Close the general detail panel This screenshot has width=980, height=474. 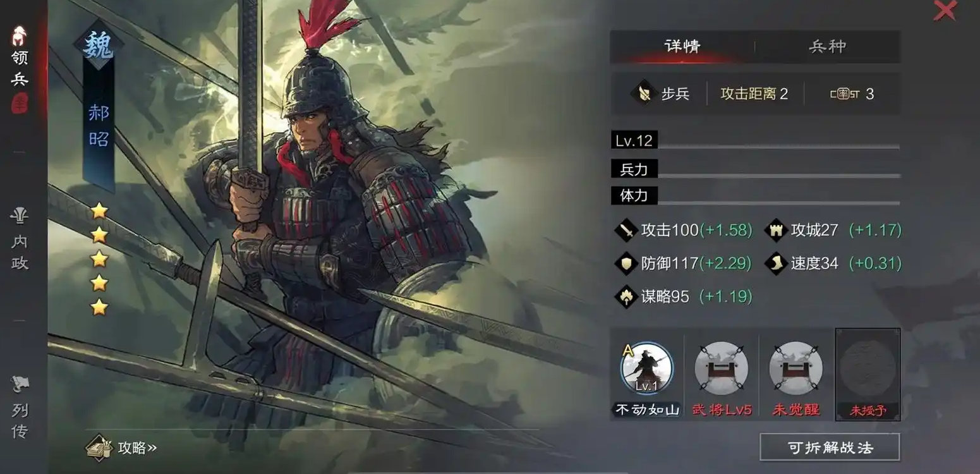coord(945,11)
